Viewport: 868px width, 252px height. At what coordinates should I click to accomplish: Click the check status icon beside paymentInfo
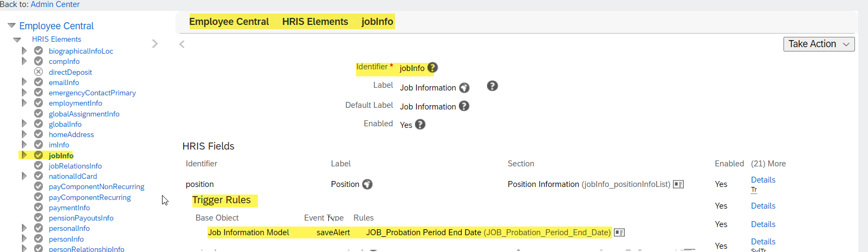point(38,208)
